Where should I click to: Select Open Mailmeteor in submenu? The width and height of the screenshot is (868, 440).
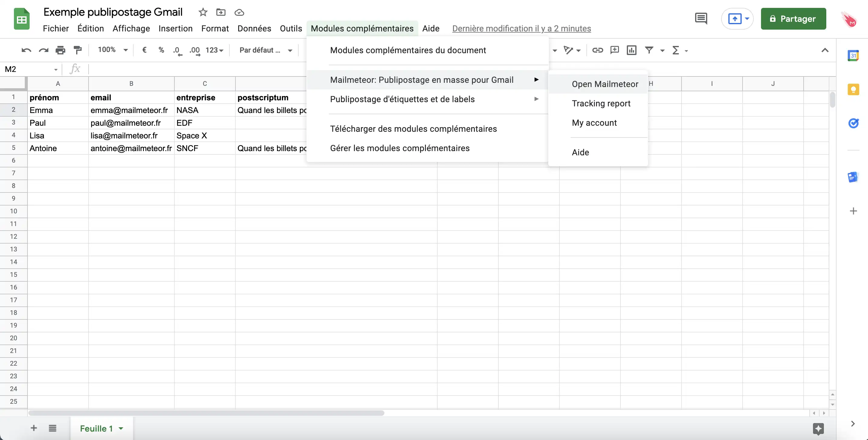[598, 84]
